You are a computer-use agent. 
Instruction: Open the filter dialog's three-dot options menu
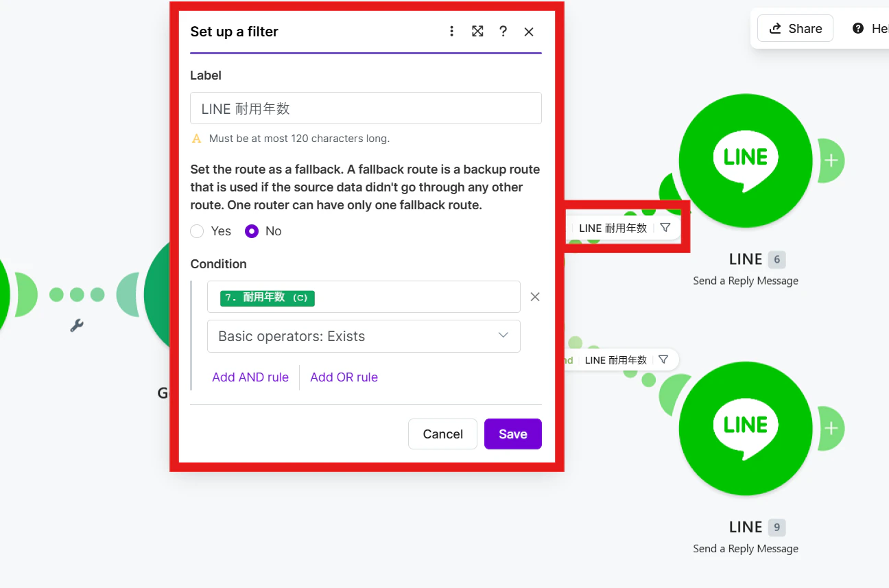pos(451,32)
